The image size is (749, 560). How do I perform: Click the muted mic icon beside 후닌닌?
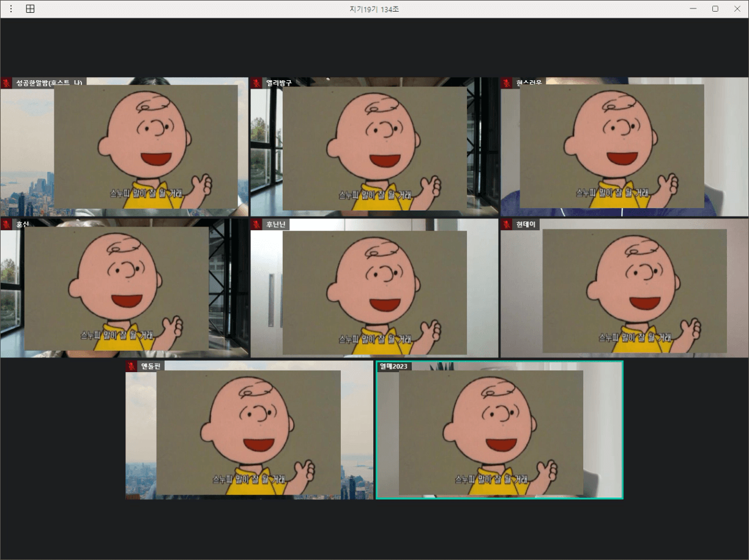coord(256,225)
